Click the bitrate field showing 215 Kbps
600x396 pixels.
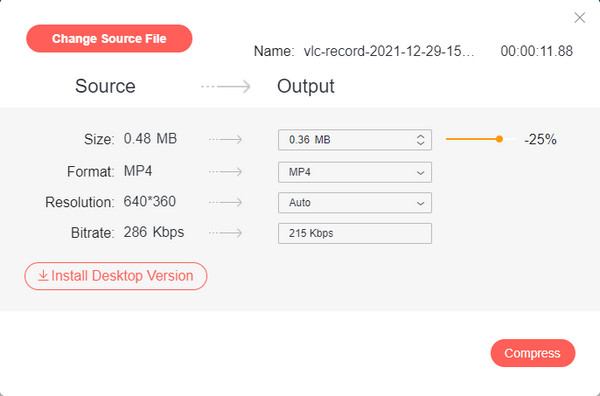pos(355,233)
